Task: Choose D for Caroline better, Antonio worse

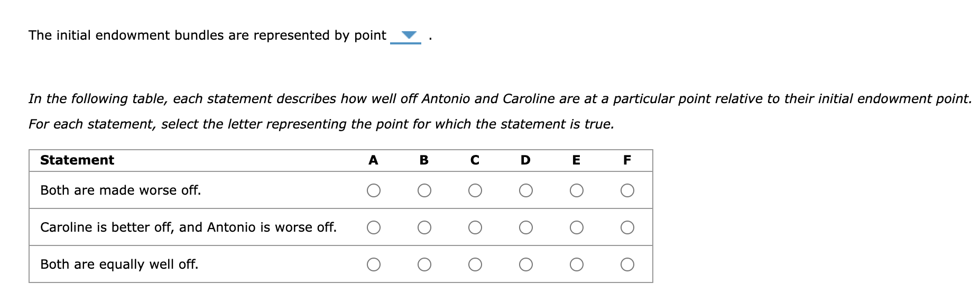Action: [526, 227]
